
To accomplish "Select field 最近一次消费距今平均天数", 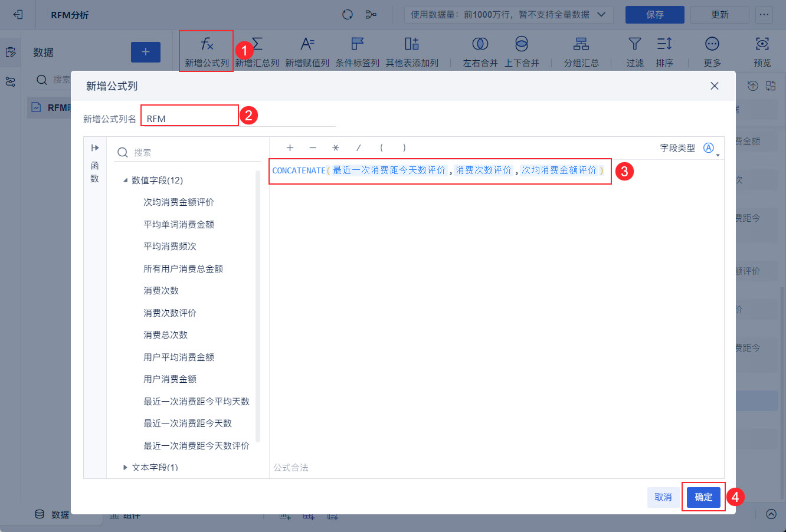I will click(x=196, y=402).
